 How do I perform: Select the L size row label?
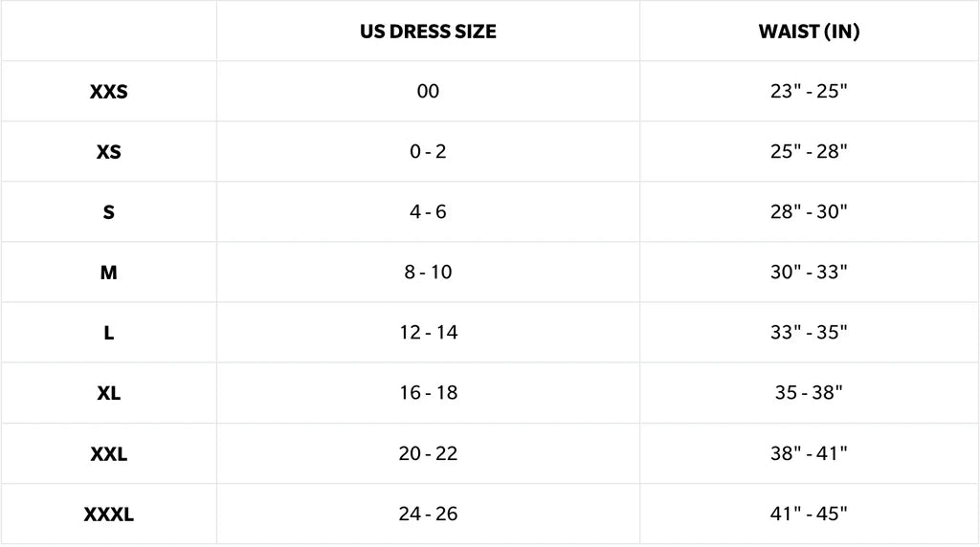tap(109, 333)
